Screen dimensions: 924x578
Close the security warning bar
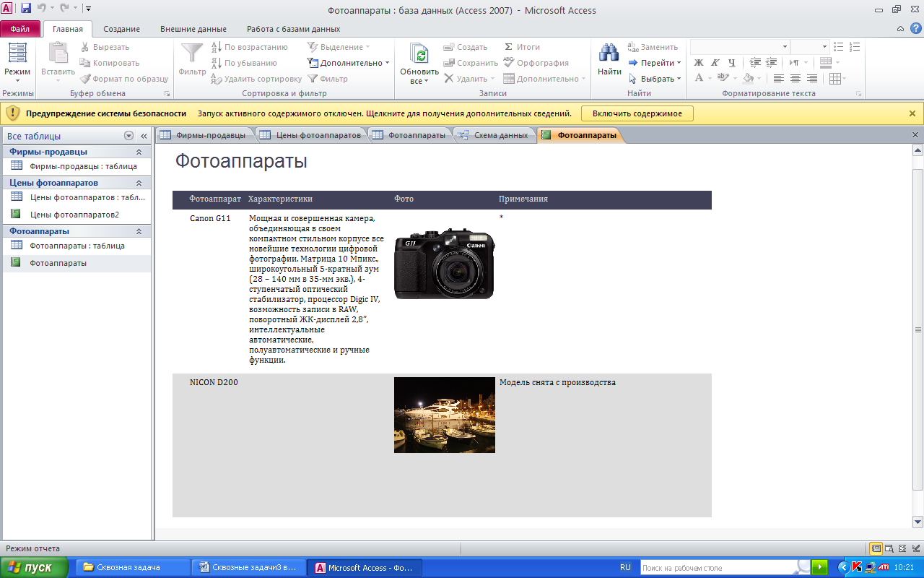[912, 113]
